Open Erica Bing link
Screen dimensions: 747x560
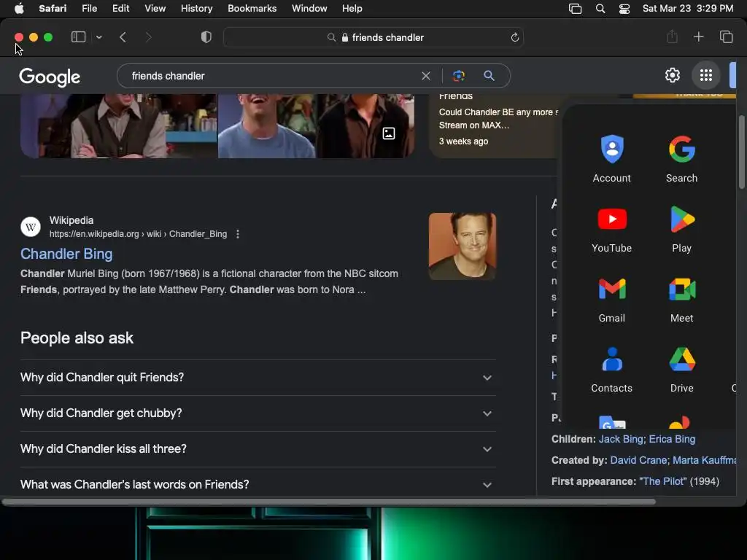point(672,439)
